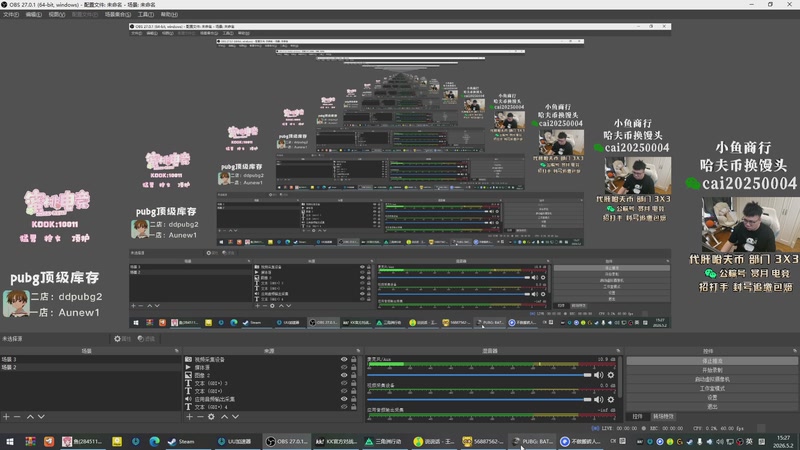Switch to the 控件 tab
The height and width of the screenshot is (450, 800).
637,416
